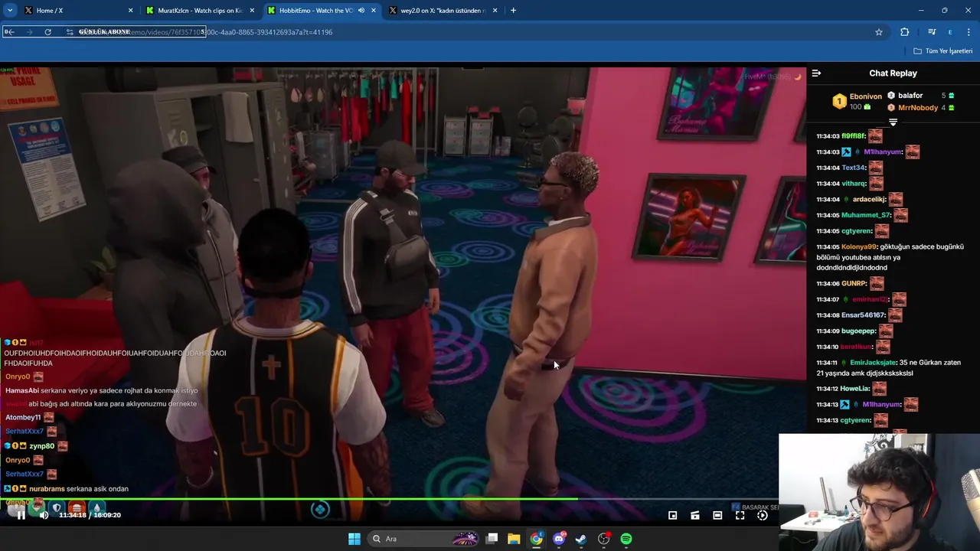This screenshot has height=551, width=980.
Task: Click the ardacelikj username in chat
Action: click(869, 200)
